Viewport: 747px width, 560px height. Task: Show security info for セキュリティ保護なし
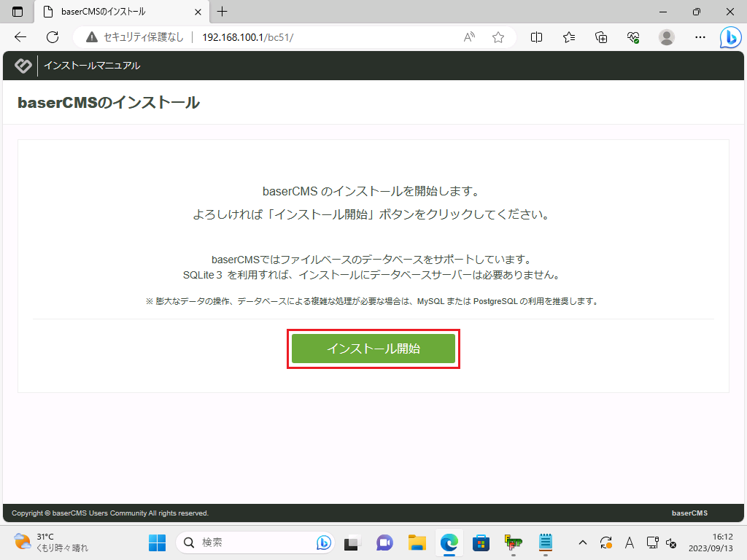135,37
